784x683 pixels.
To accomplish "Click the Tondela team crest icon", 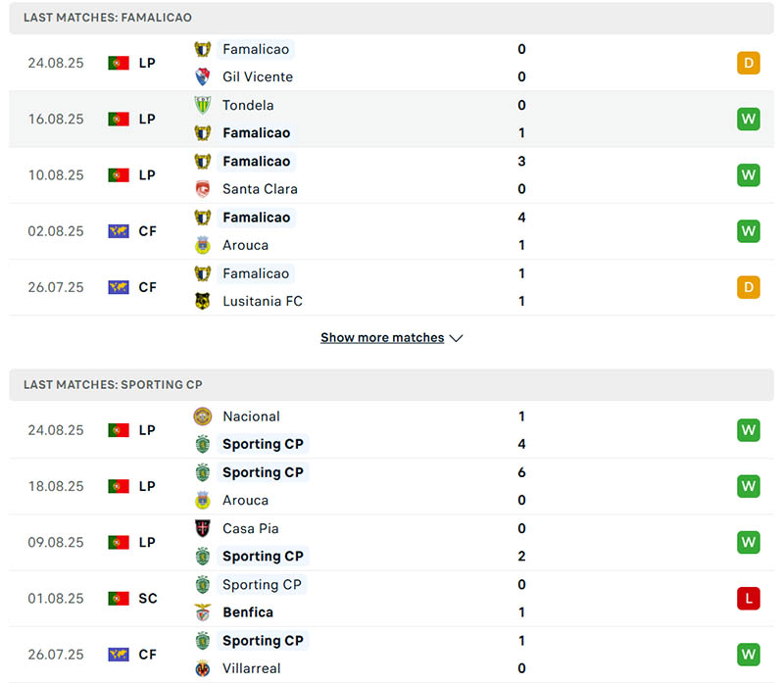I will [x=203, y=105].
